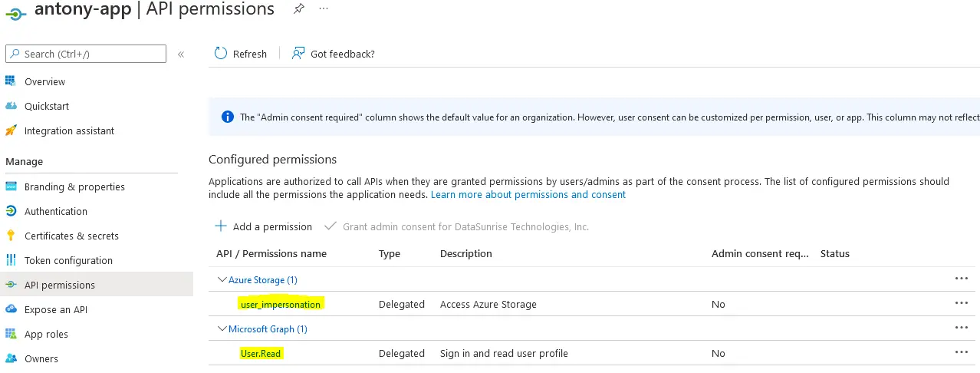The image size is (980, 373).
Task: Click the Refresh icon
Action: click(221, 53)
